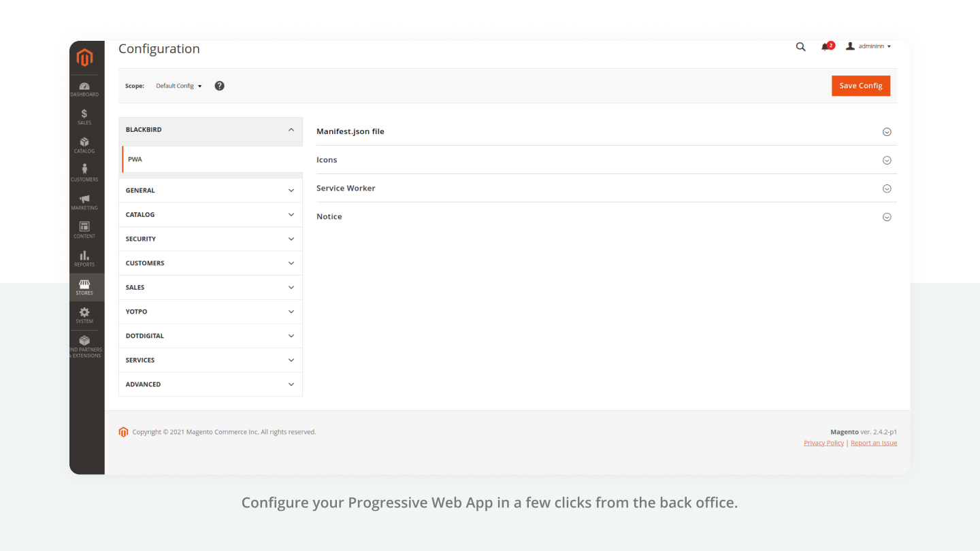This screenshot has height=551, width=980.
Task: Click the Save Config button
Action: [860, 86]
